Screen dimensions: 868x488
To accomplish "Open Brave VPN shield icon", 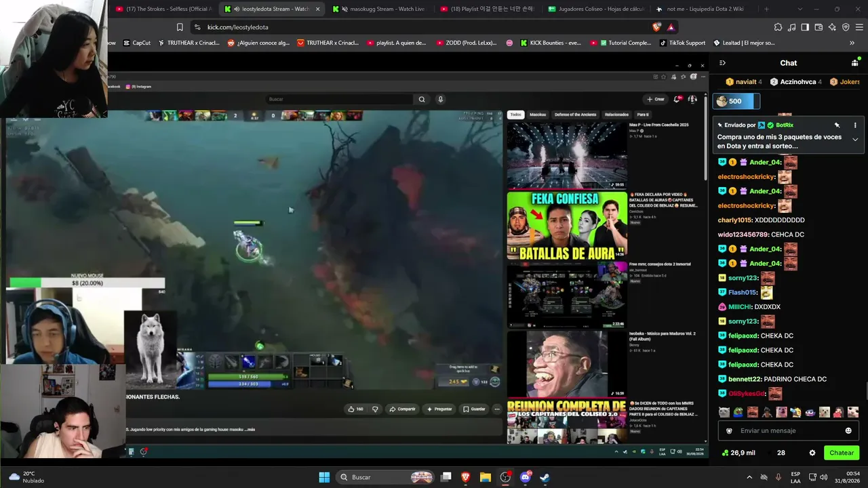I will tap(846, 27).
